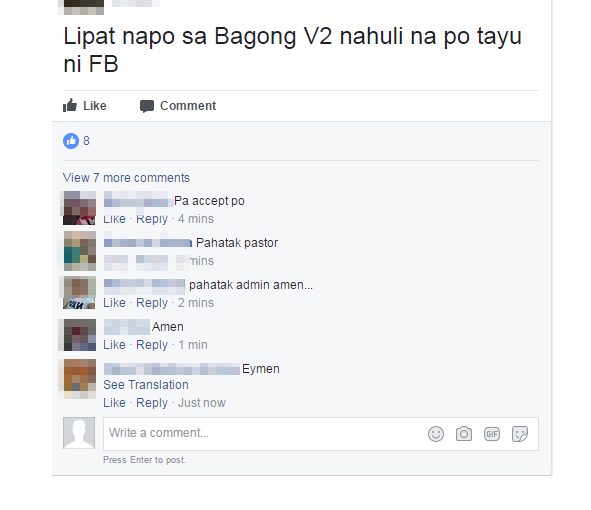
Task: Open the GIF picker icon
Action: (491, 434)
